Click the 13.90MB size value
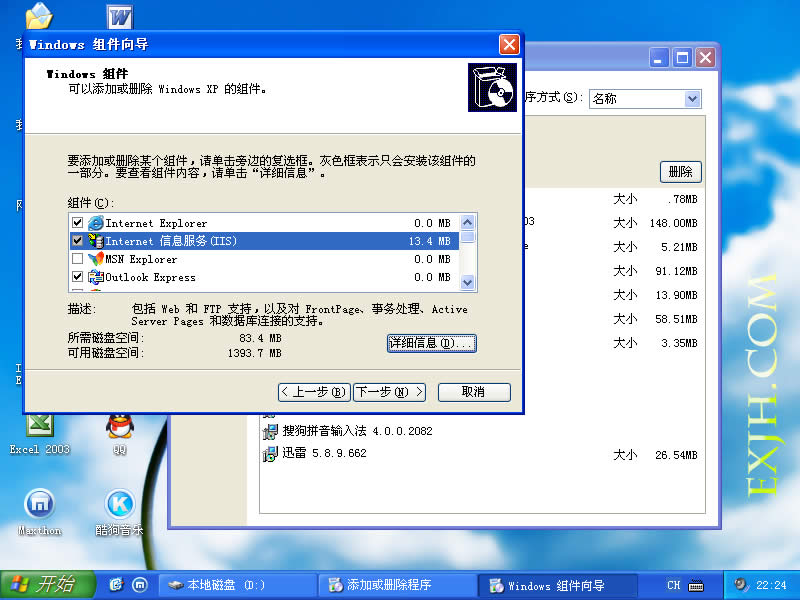 click(x=677, y=295)
